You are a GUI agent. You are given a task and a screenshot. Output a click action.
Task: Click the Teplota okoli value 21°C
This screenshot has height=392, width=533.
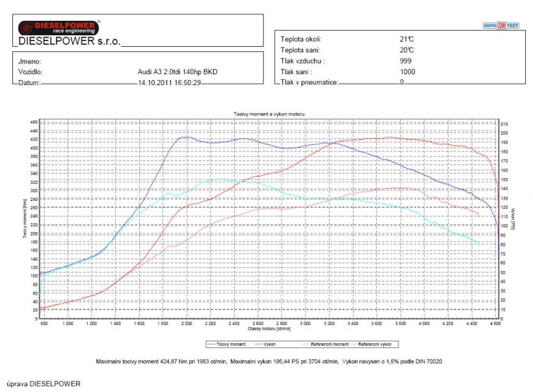tap(407, 39)
